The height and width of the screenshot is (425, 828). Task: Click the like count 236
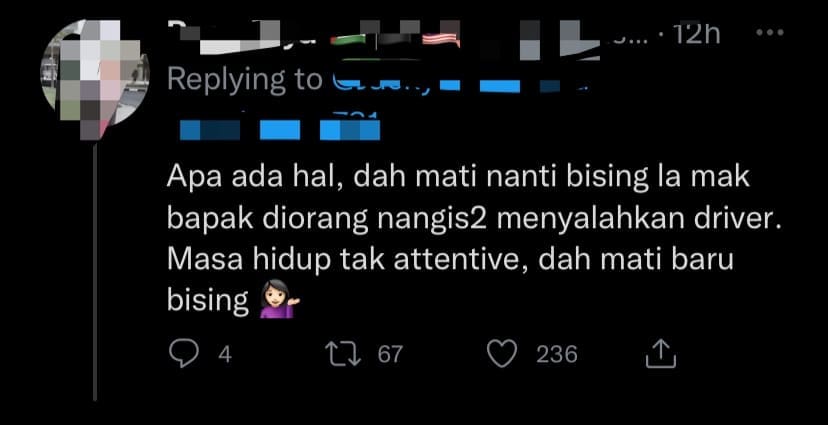tap(557, 354)
